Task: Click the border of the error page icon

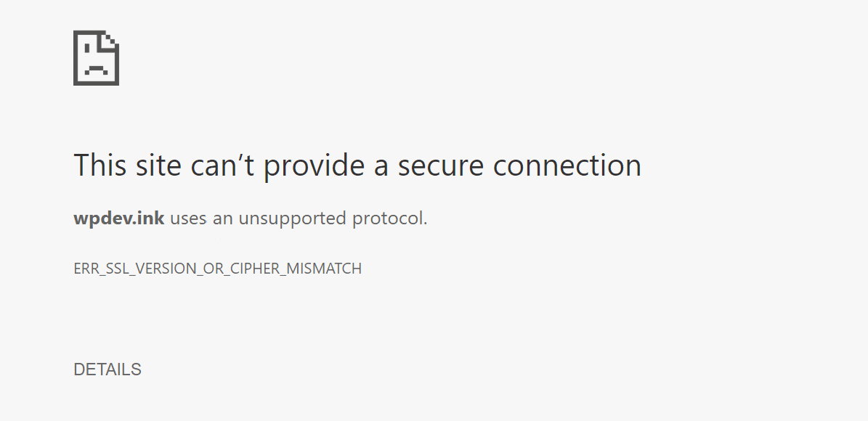Action: click(76, 60)
